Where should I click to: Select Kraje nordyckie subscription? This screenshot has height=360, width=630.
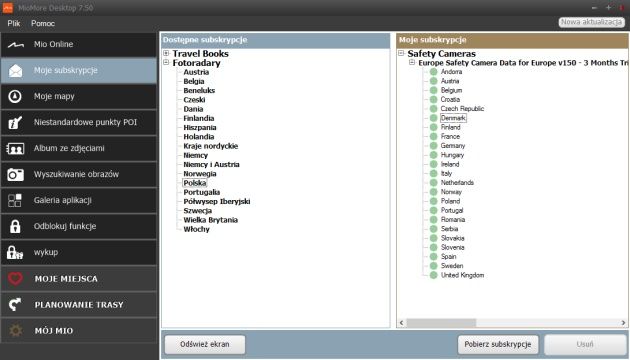tap(211, 146)
